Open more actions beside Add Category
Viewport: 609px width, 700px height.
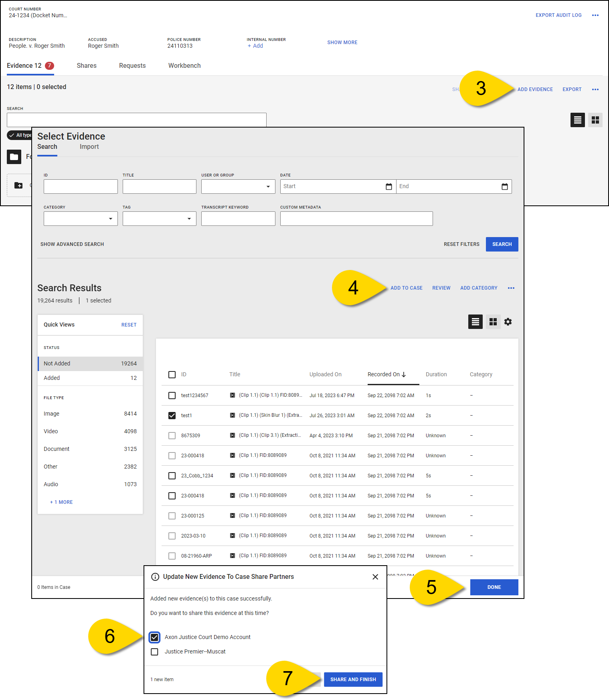511,288
